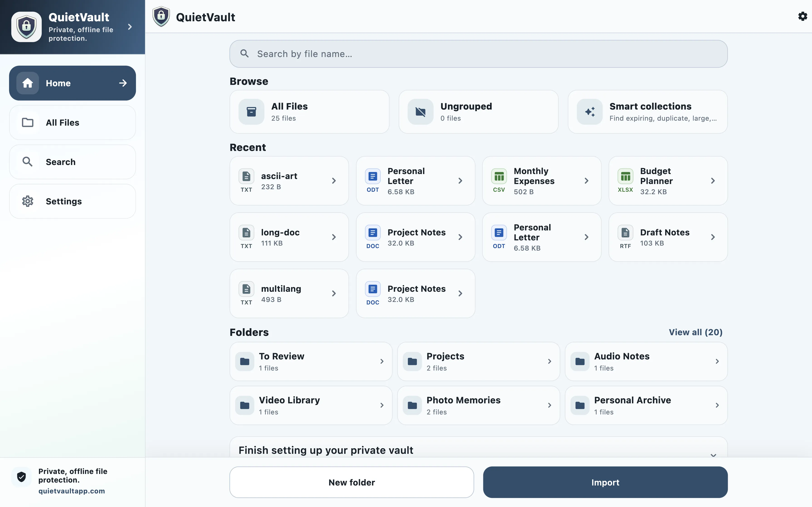Image resolution: width=812 pixels, height=507 pixels.
Task: Click the Ungrouped crossed-folder icon
Action: pyautogui.click(x=420, y=112)
